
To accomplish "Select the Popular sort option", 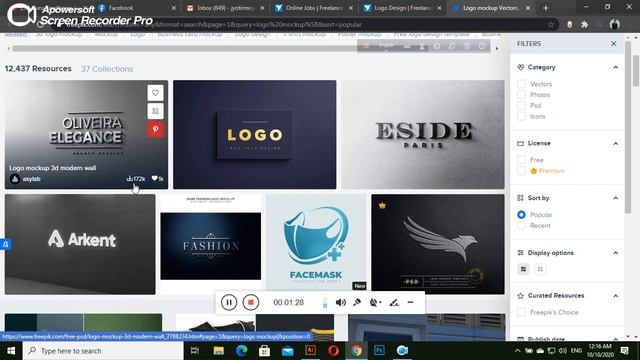I will pyautogui.click(x=521, y=214).
